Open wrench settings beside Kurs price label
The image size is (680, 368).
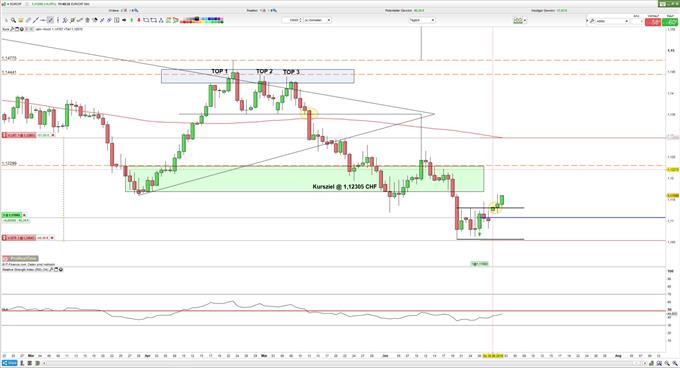tap(12, 29)
